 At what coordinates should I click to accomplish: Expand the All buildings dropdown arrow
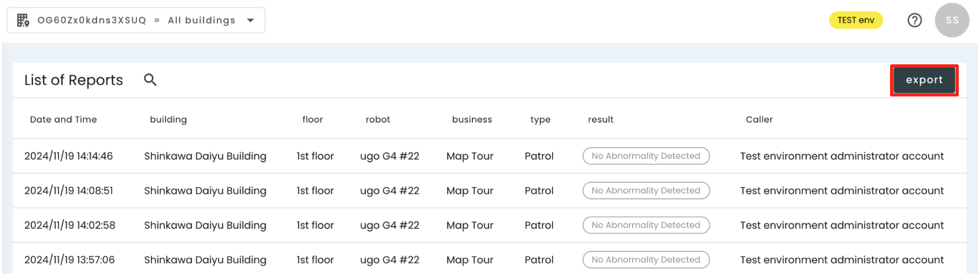(251, 20)
